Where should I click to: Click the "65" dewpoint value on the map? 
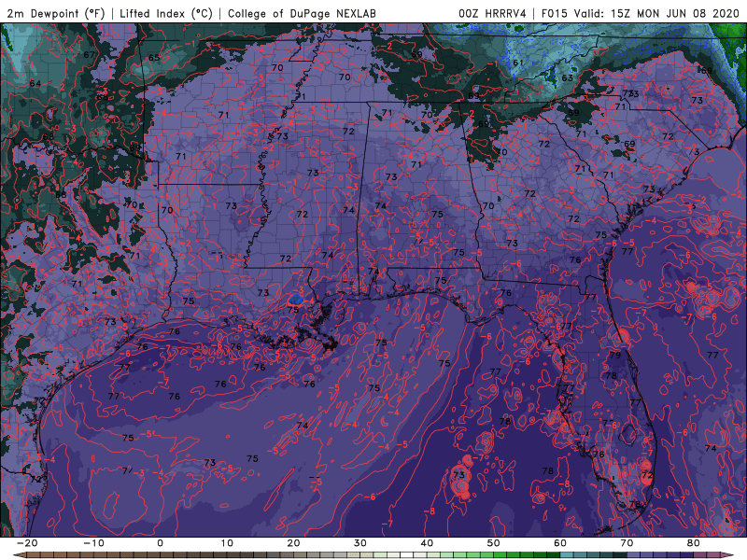[x=154, y=58]
